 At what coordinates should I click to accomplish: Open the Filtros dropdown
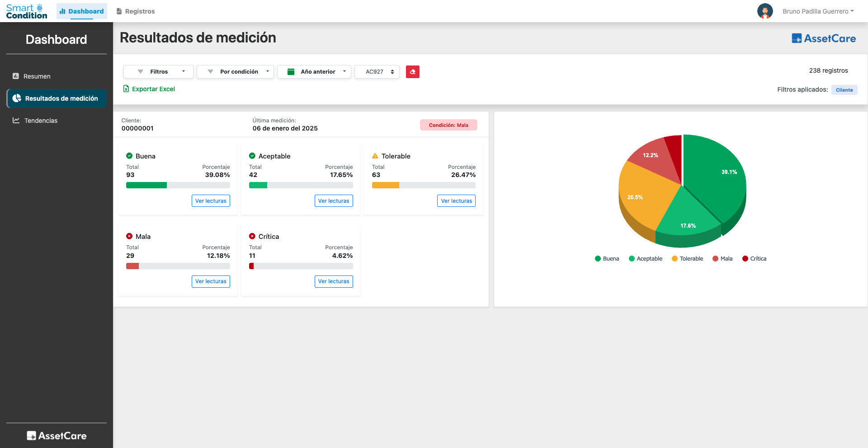[x=158, y=71]
